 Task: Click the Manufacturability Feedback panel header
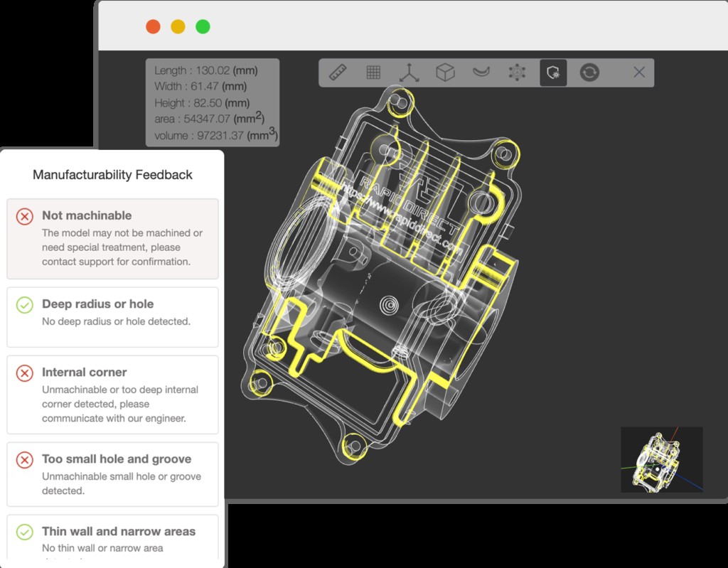coord(112,174)
